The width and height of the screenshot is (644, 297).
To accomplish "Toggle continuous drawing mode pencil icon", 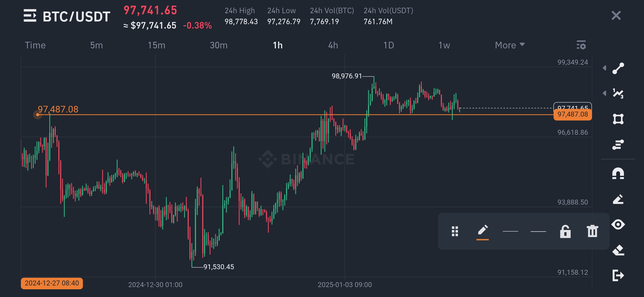I will (x=618, y=199).
